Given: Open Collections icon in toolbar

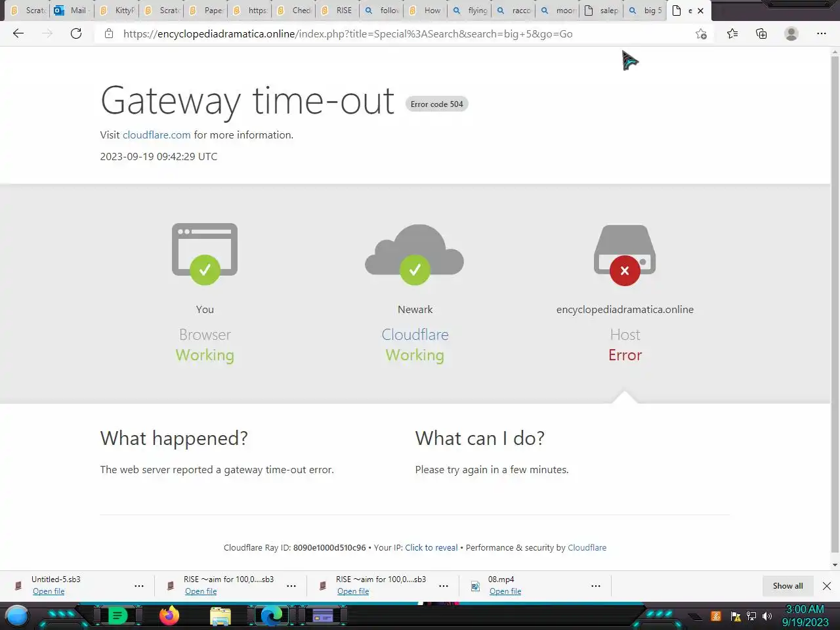Looking at the screenshot, I should pyautogui.click(x=761, y=33).
